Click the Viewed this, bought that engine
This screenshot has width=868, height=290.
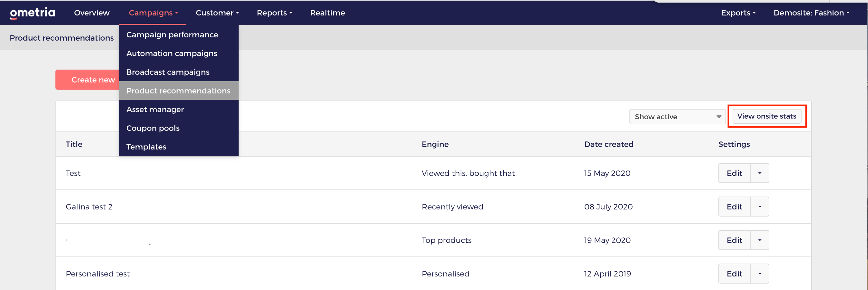pyautogui.click(x=468, y=173)
